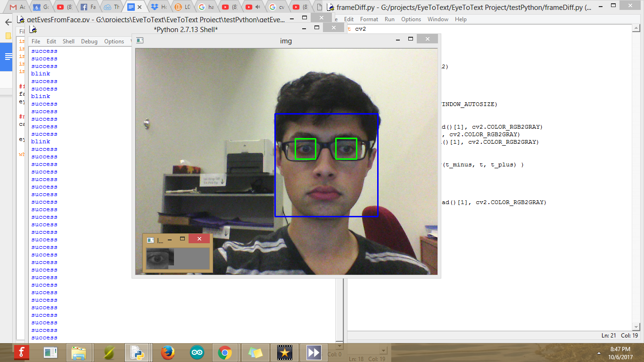Maximize the small eye preview window
This screenshot has height=362, width=644.
(182, 239)
